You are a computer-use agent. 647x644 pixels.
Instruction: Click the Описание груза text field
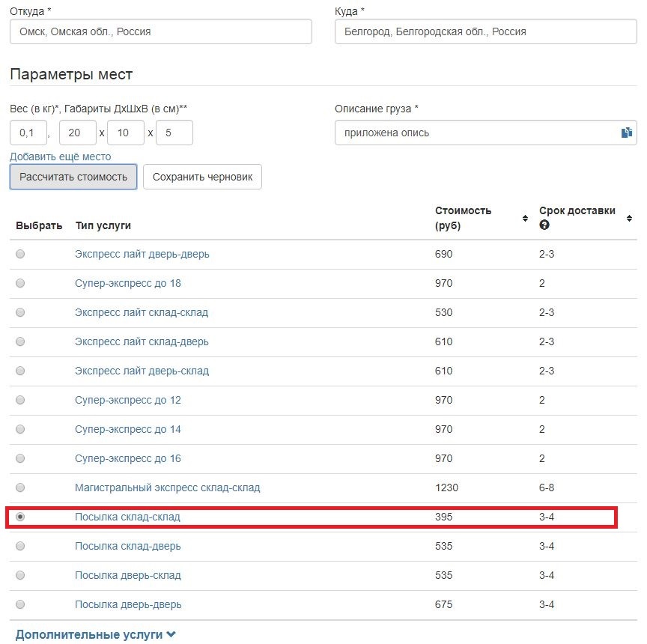tap(476, 133)
